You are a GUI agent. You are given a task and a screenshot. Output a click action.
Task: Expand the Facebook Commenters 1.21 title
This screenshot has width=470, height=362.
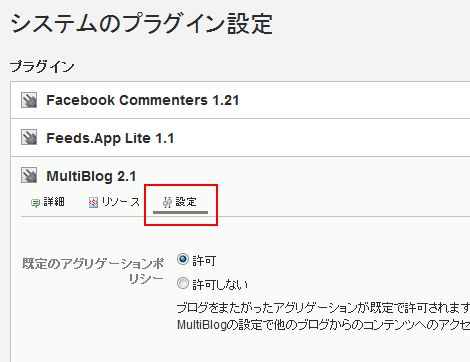143,100
